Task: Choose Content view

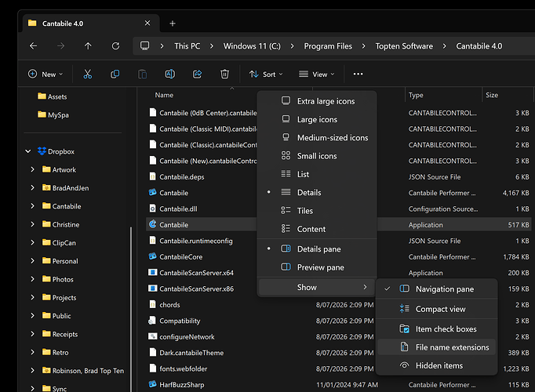Action: coord(317,229)
